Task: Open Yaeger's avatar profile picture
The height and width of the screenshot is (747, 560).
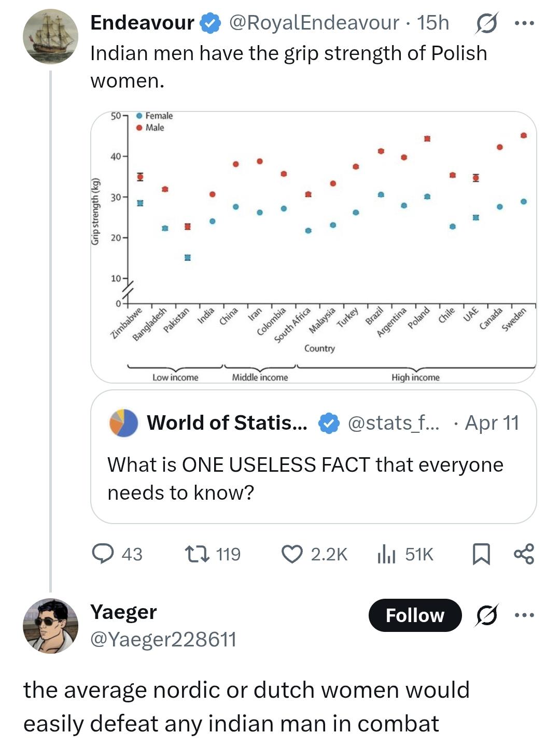Action: (x=50, y=626)
